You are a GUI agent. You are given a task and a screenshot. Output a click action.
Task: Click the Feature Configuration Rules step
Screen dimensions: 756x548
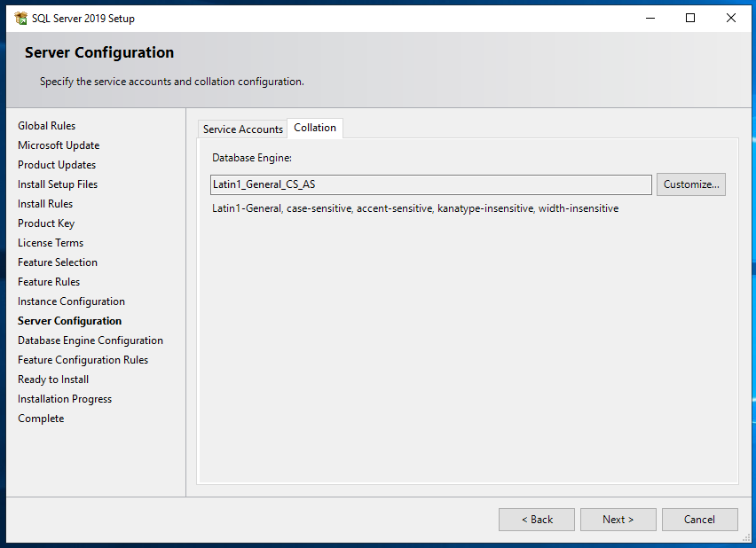coord(83,360)
